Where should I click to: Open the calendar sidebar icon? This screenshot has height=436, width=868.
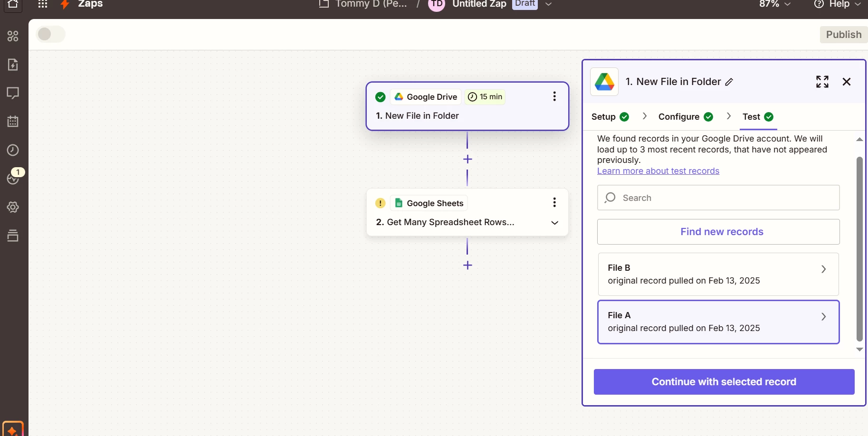click(13, 122)
